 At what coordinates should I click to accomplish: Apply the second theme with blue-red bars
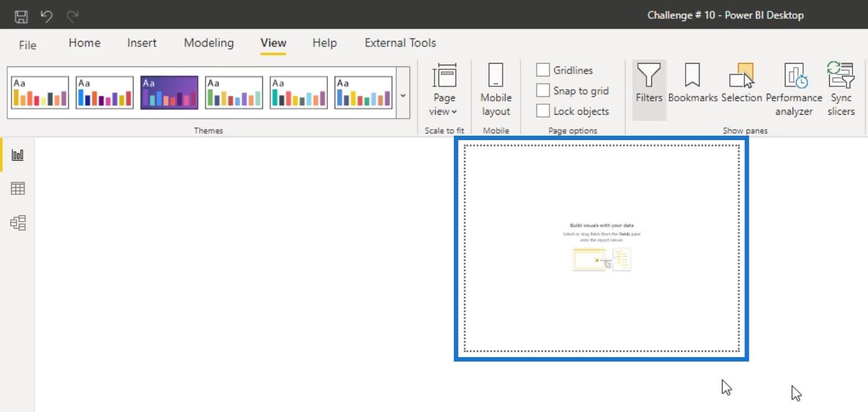[105, 92]
